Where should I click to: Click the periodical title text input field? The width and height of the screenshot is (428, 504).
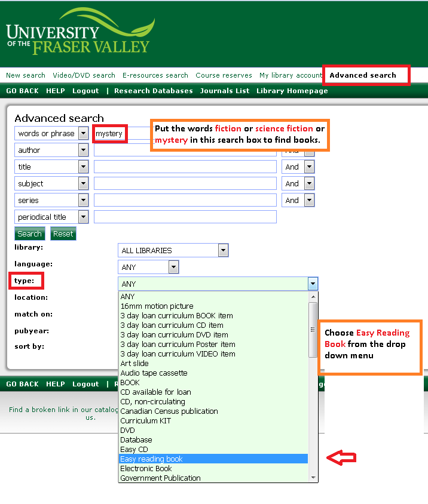tap(185, 217)
